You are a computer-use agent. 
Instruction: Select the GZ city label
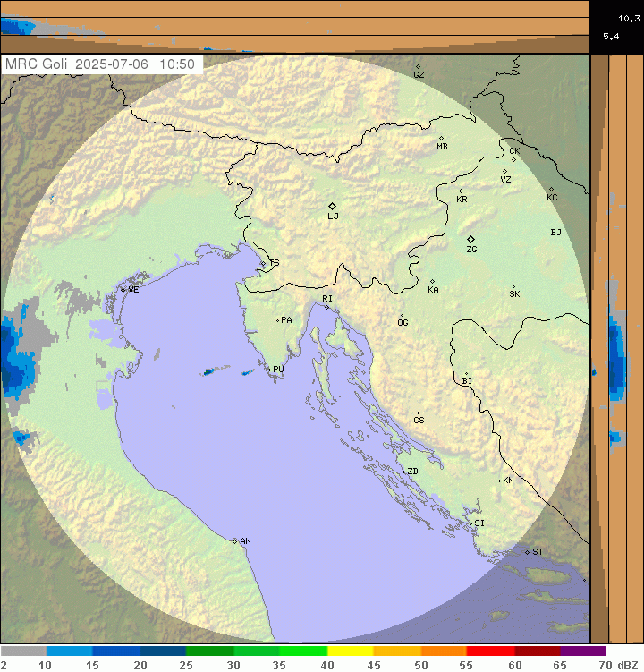419,75
